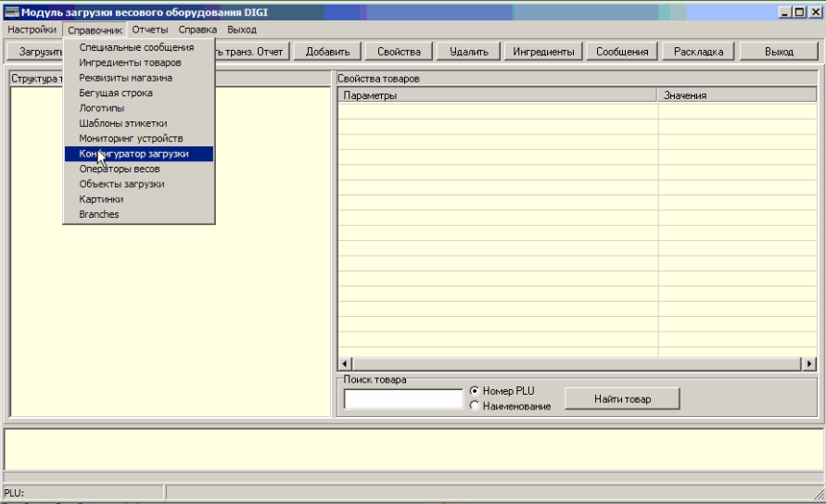
Task: Click the Значения column header
Action: [x=737, y=95]
